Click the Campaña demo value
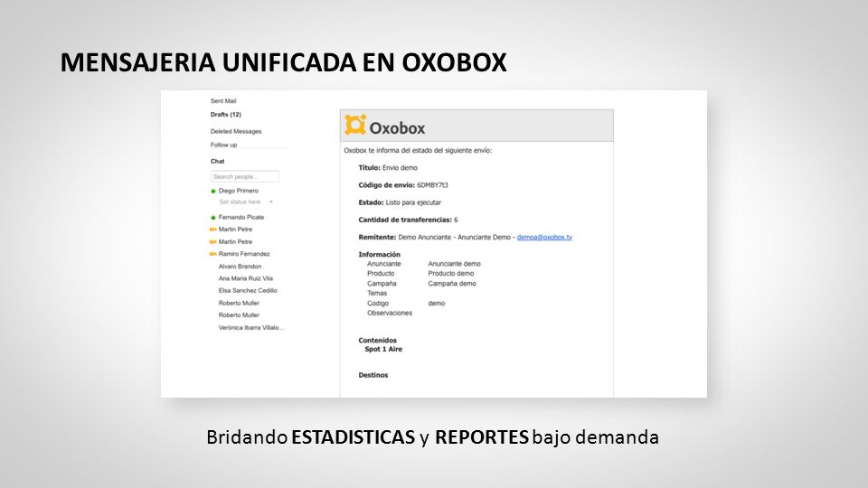This screenshot has height=488, width=868. pos(452,283)
